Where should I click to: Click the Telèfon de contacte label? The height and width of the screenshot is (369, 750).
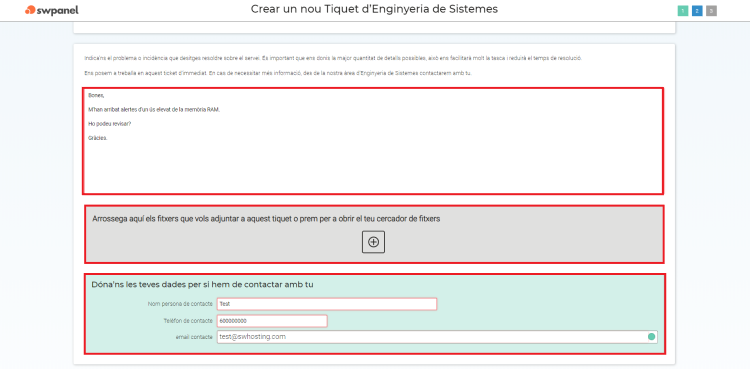click(188, 321)
